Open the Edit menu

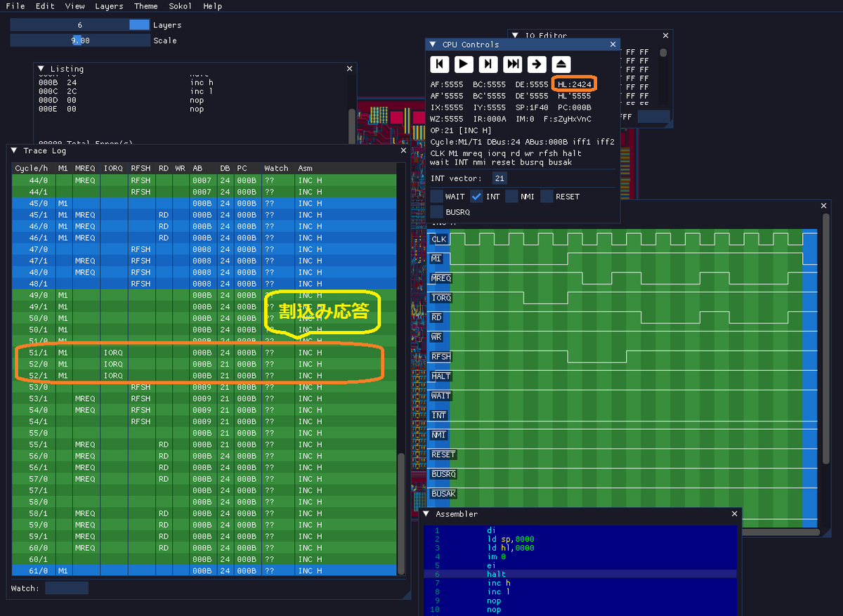point(45,6)
